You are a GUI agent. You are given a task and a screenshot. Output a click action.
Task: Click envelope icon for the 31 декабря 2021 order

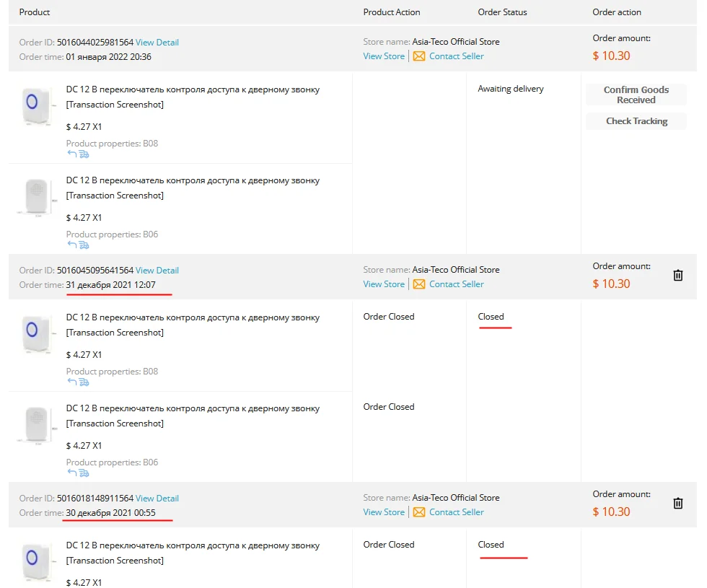[x=419, y=284]
